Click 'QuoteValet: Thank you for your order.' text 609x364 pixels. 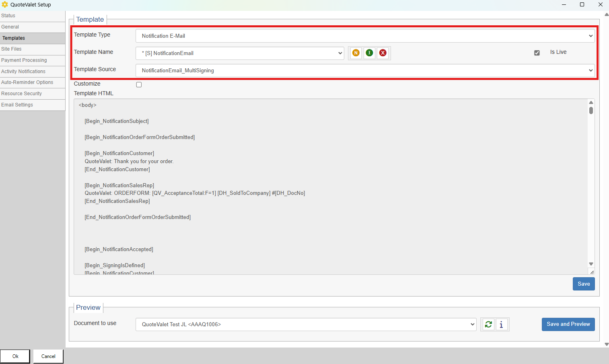(129, 162)
